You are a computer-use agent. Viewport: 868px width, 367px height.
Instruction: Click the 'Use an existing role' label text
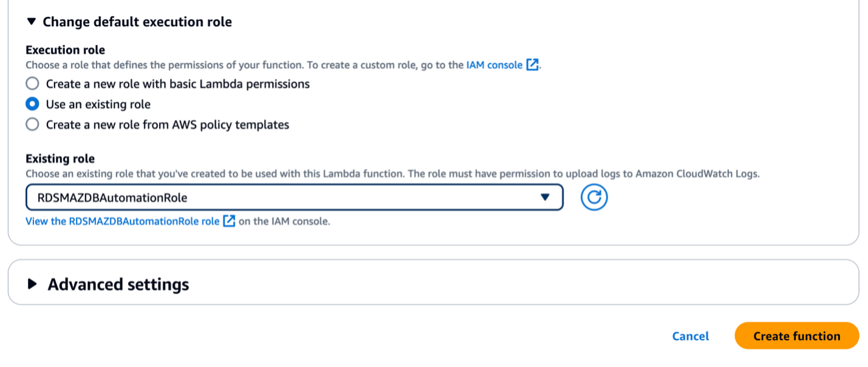point(98,104)
